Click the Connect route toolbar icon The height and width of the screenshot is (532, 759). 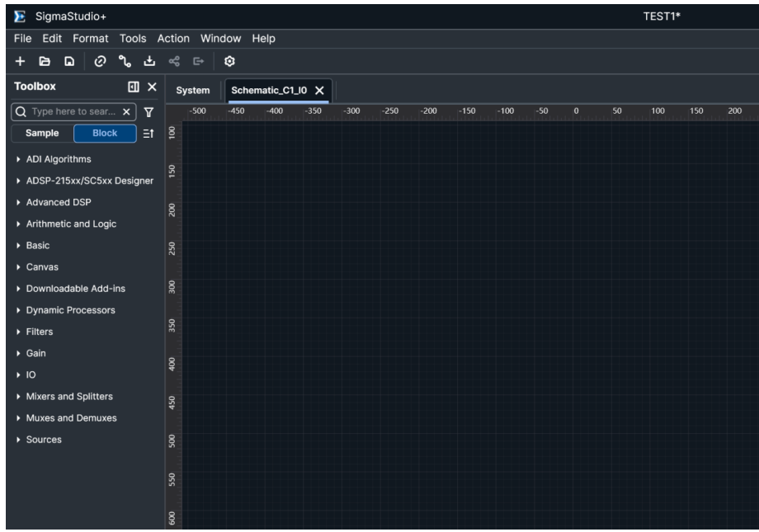(125, 62)
